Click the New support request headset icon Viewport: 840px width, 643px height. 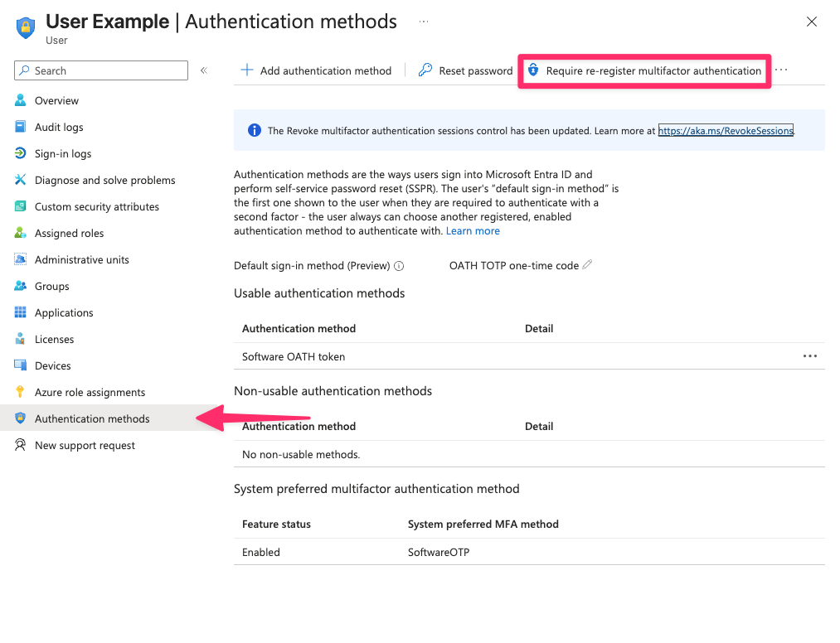coord(21,445)
